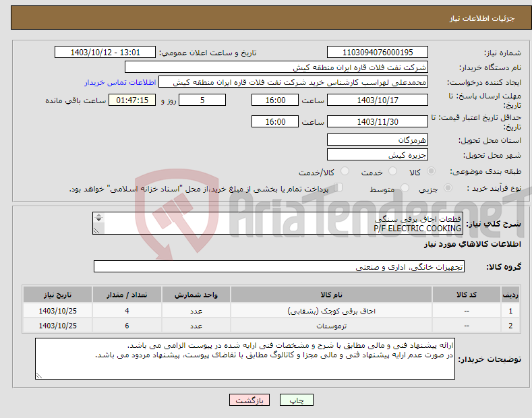Click quantity 6 in second row
Screen dimensions: 532x418
pos(127,326)
